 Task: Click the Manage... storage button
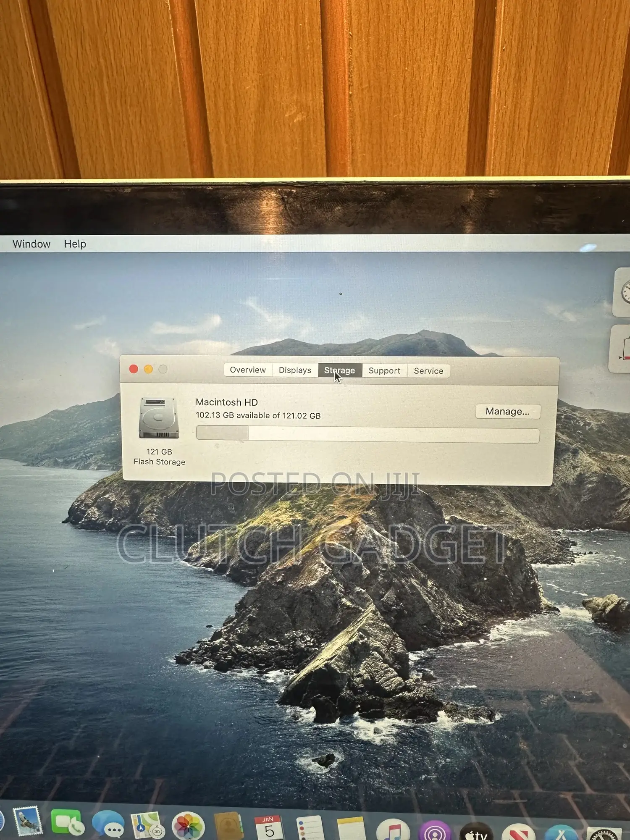tap(508, 411)
